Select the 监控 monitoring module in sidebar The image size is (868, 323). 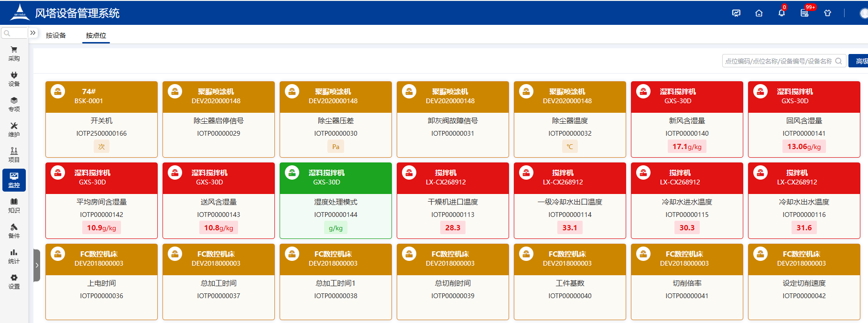point(14,180)
